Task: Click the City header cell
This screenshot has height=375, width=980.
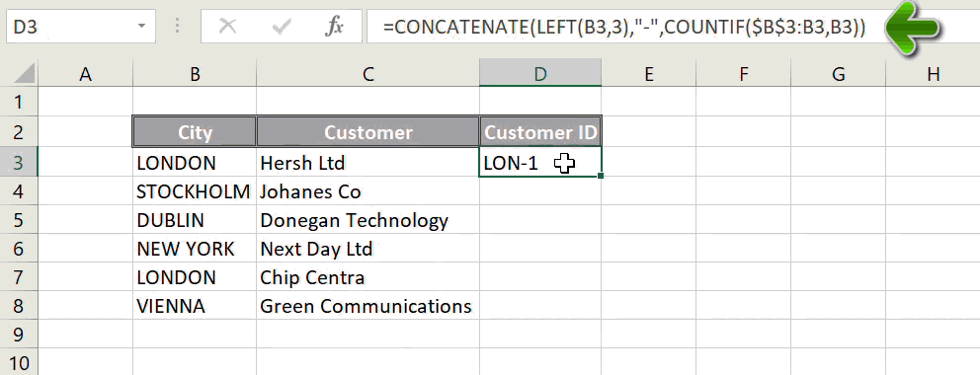Action: tap(195, 131)
